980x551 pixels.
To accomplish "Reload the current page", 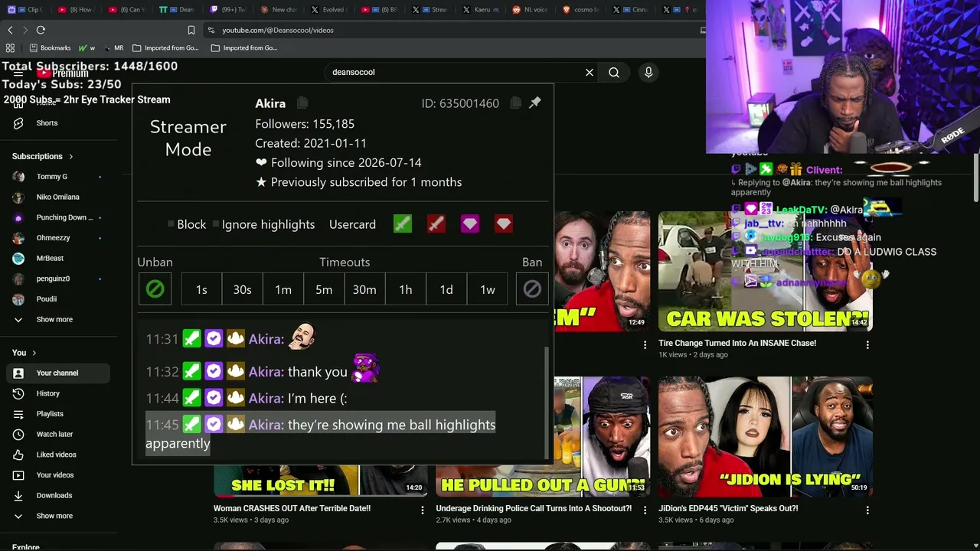I will tap(41, 30).
